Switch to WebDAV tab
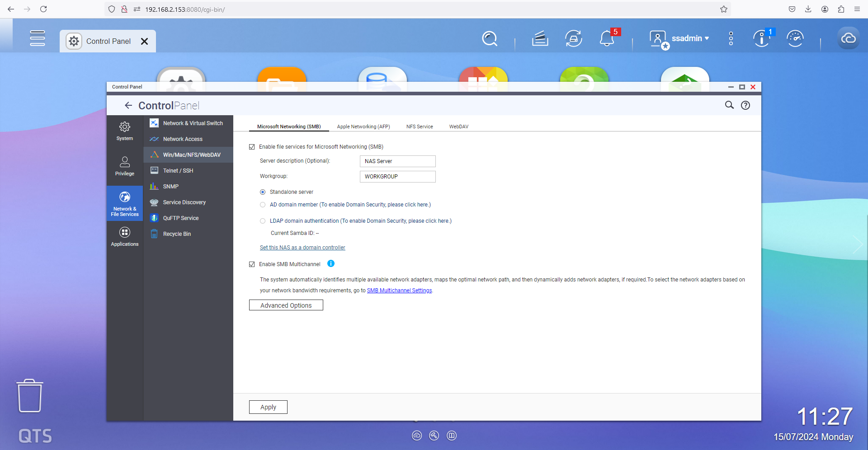Screen dimensions: 868x450 tap(459, 127)
